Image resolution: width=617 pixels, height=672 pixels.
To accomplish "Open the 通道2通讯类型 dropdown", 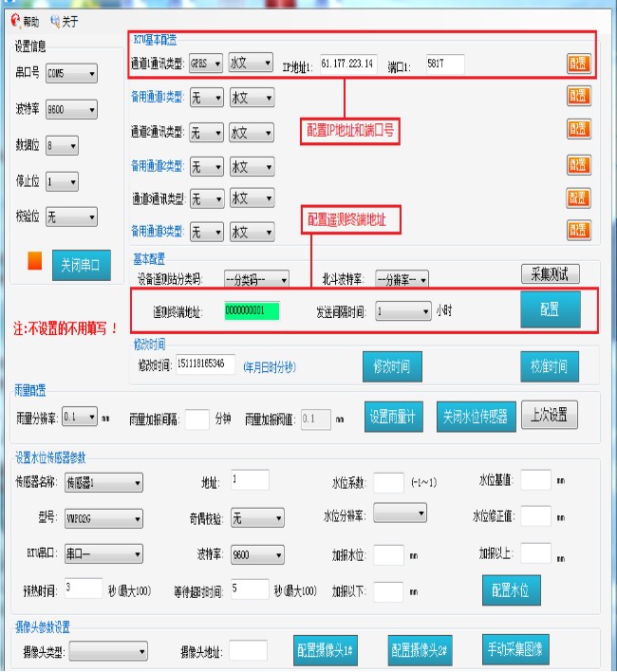I will tap(207, 133).
